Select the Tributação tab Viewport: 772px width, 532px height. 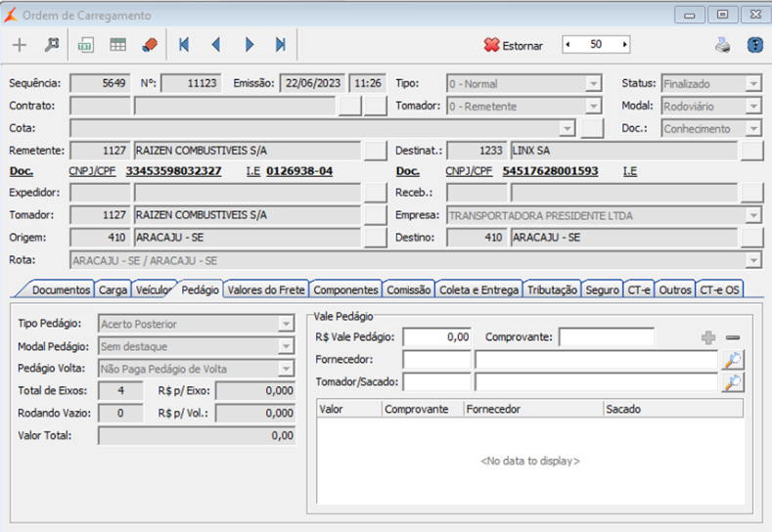[x=552, y=289]
